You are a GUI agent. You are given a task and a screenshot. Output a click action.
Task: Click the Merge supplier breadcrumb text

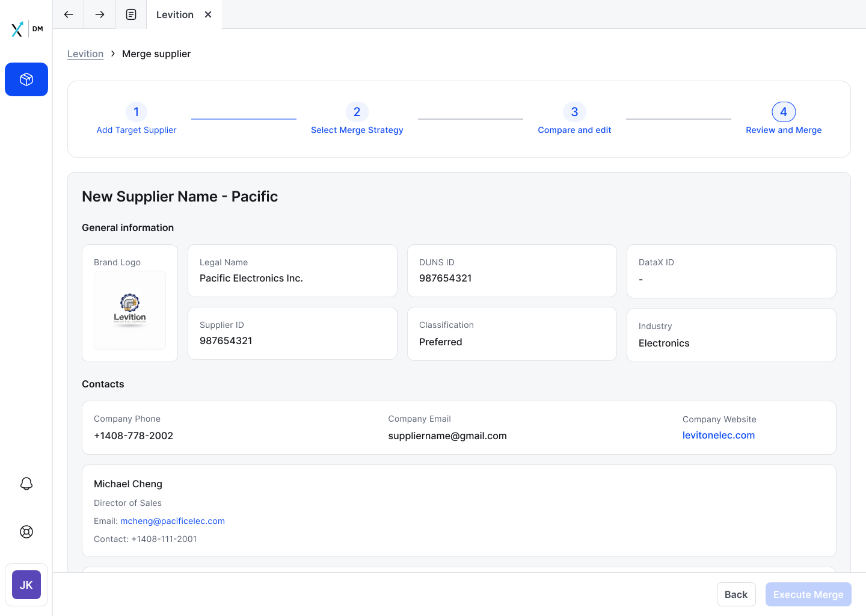(156, 54)
